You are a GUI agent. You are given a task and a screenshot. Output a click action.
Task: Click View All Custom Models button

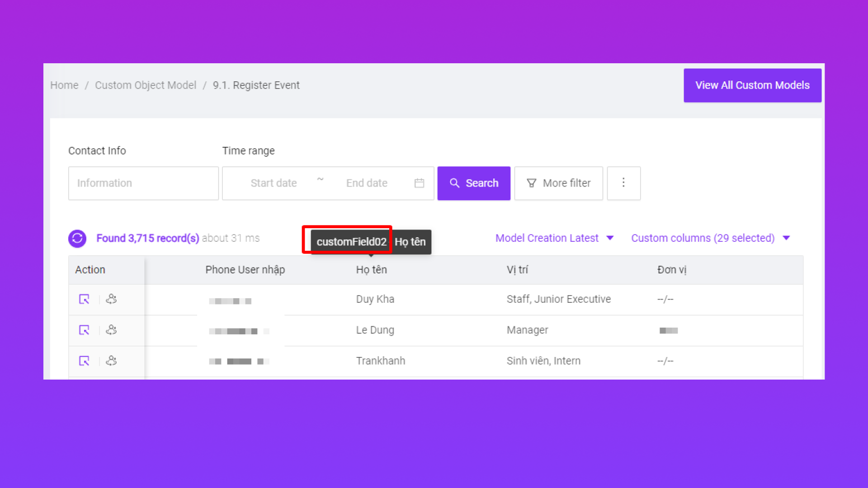click(752, 85)
